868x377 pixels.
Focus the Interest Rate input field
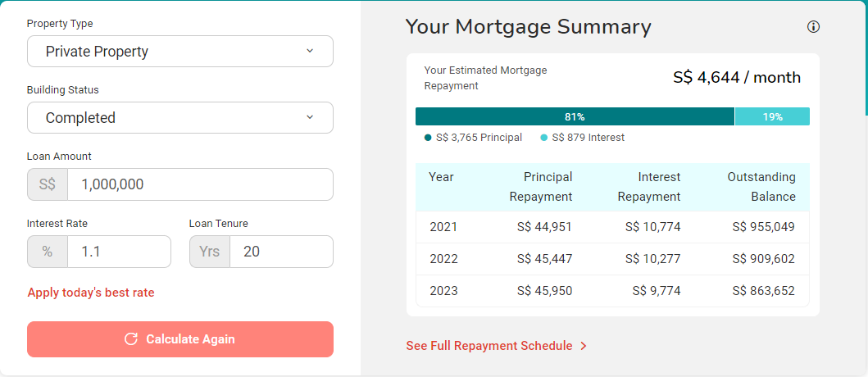coord(118,252)
